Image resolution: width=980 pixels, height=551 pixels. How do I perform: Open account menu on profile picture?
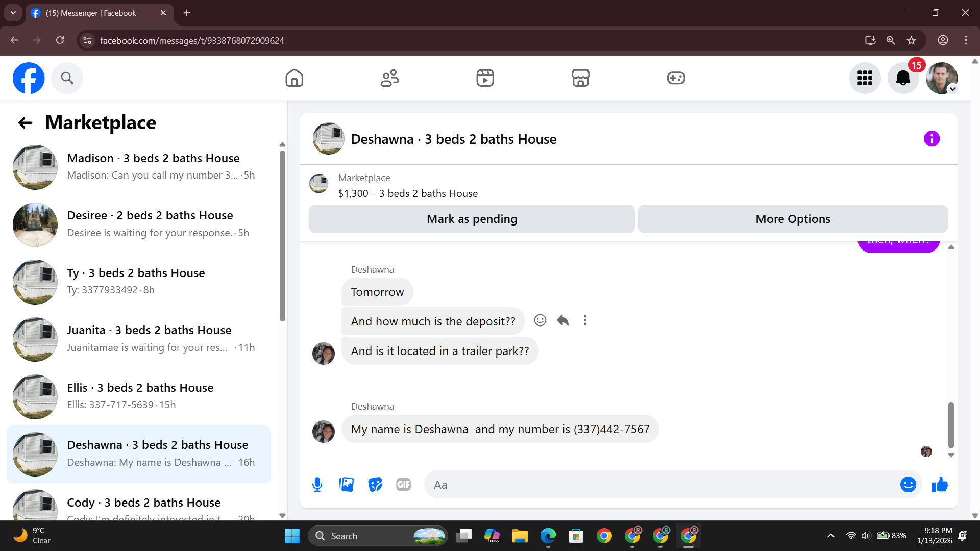pos(942,78)
